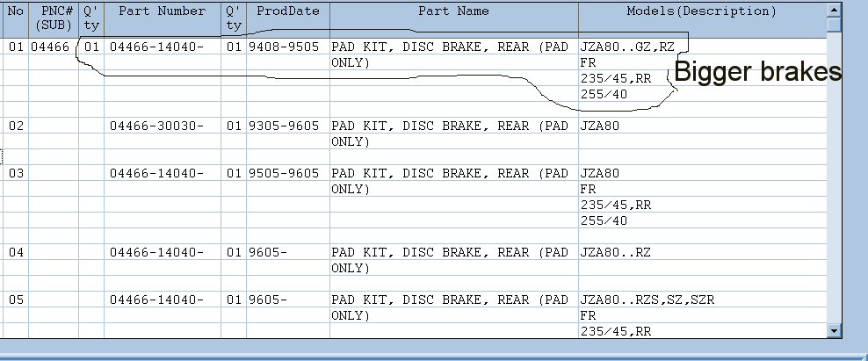Viewport: 868px width, 361px height.
Task: Select the JZA80..RZS,SZ,SZR model cell
Action: point(702,300)
